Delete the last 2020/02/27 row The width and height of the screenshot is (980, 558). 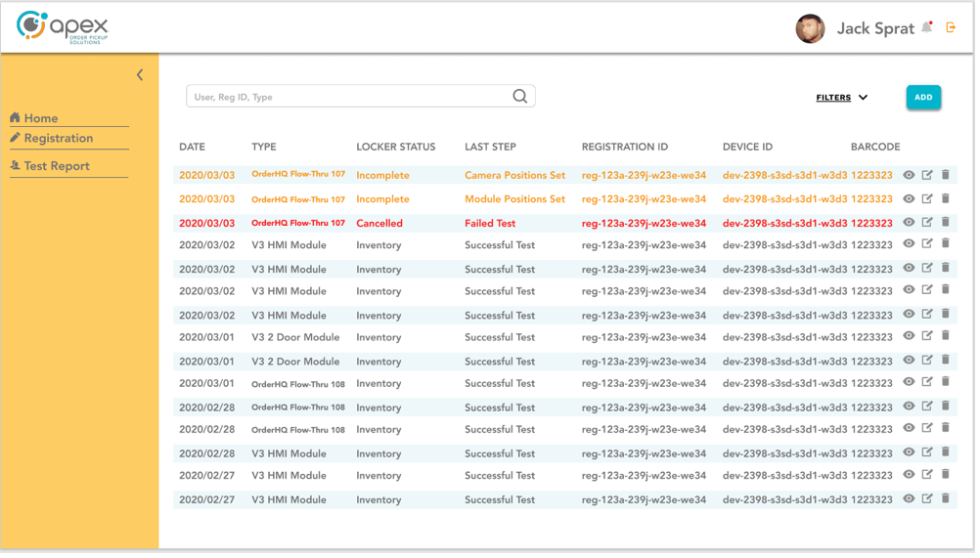click(x=946, y=498)
